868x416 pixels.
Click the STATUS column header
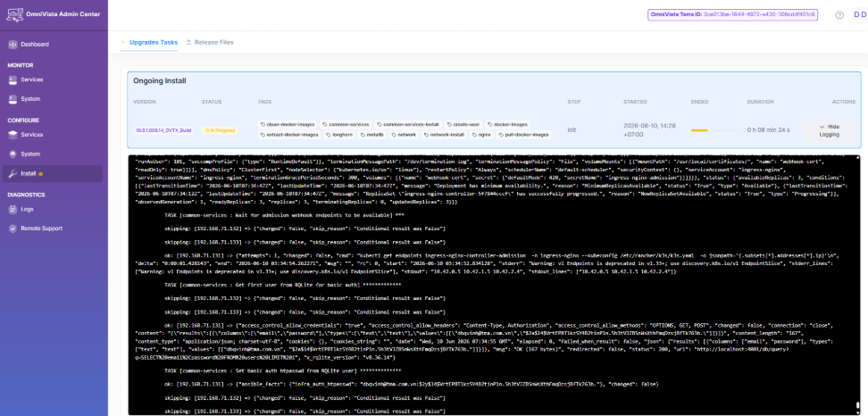click(x=212, y=102)
